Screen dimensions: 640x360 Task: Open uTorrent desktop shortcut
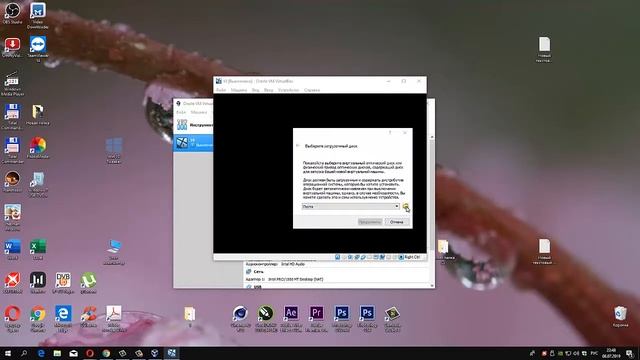(x=88, y=283)
